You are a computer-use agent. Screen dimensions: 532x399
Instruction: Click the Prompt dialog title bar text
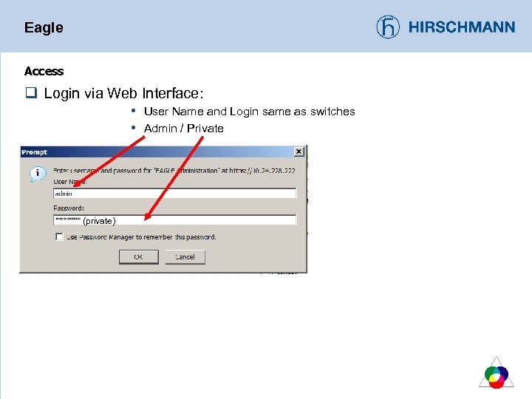pos(34,152)
